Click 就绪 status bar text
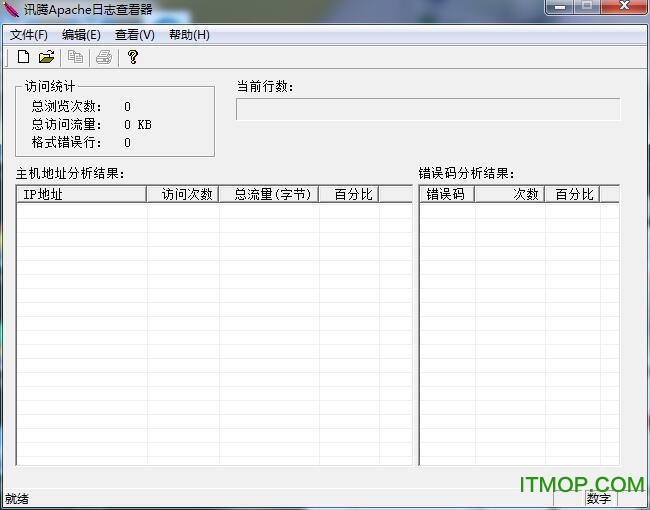This screenshot has width=650, height=510. pyautogui.click(x=17, y=498)
